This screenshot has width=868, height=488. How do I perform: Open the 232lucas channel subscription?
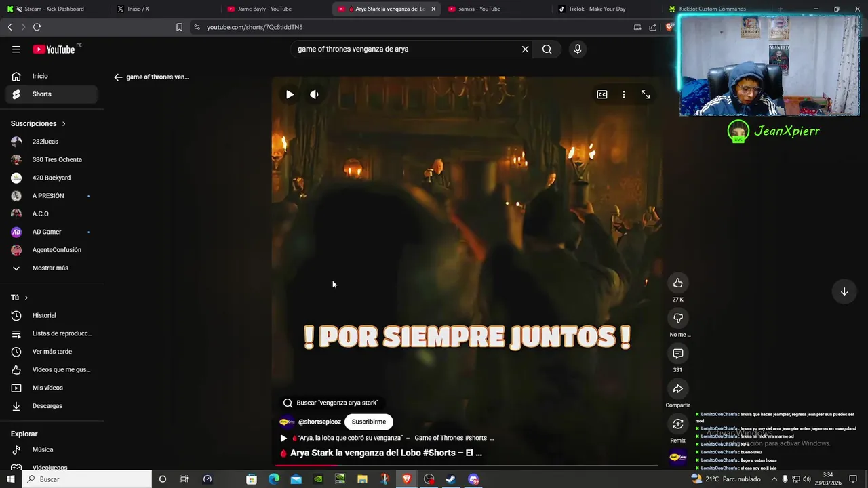[x=52, y=142]
